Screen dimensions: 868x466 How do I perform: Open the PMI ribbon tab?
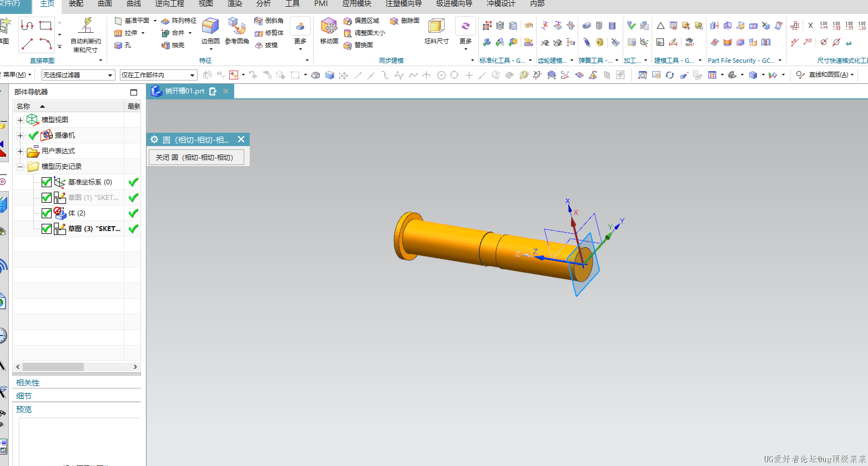[321, 4]
